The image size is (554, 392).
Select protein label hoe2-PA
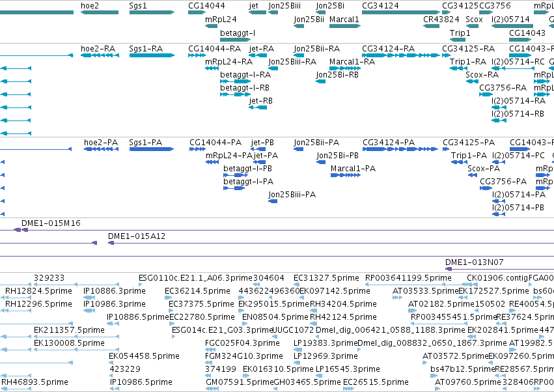click(x=101, y=143)
